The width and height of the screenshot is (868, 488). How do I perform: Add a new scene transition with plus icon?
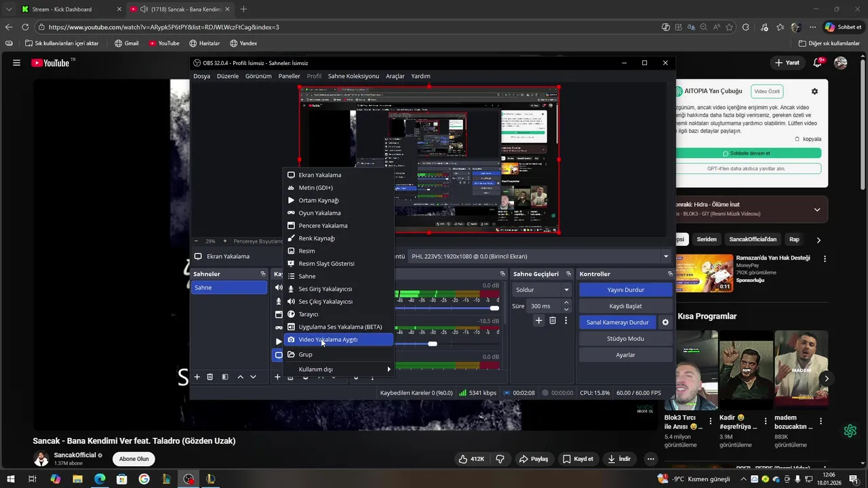point(538,321)
